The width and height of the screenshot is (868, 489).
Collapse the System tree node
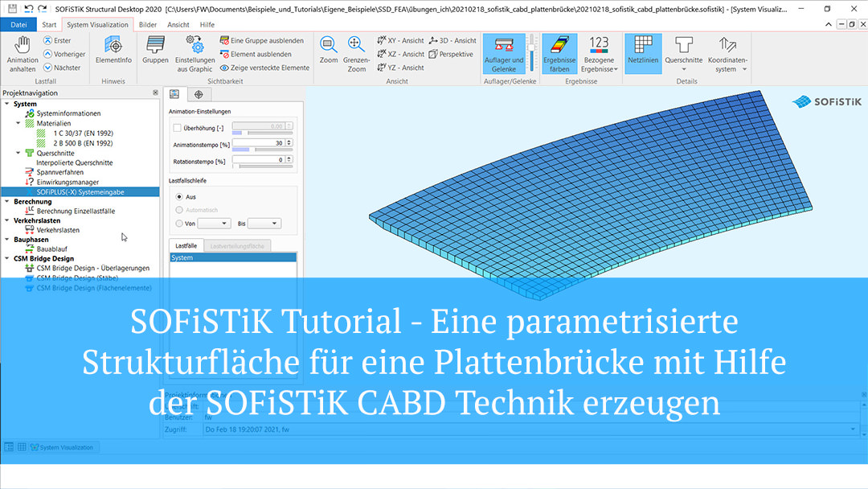[8, 103]
